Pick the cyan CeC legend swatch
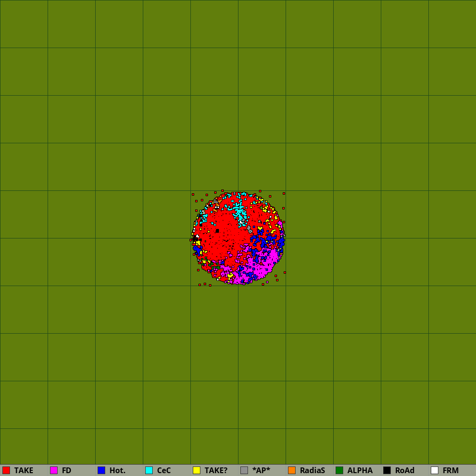The height and width of the screenshot is (476, 476). click(149, 470)
